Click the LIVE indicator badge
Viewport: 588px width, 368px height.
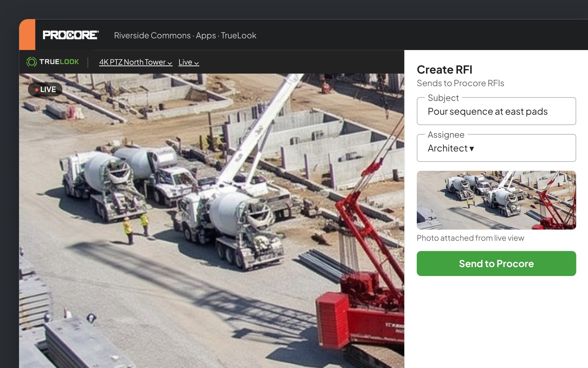45,89
